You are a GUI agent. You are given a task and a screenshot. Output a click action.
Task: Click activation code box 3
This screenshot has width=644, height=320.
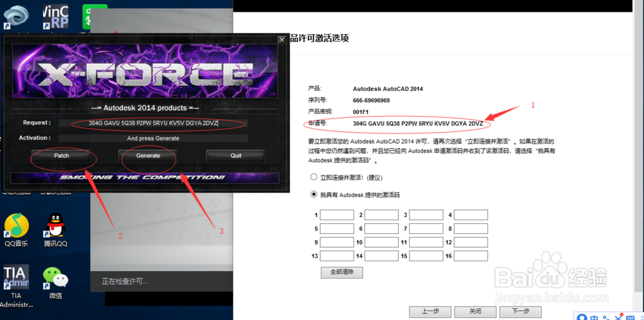426,215
